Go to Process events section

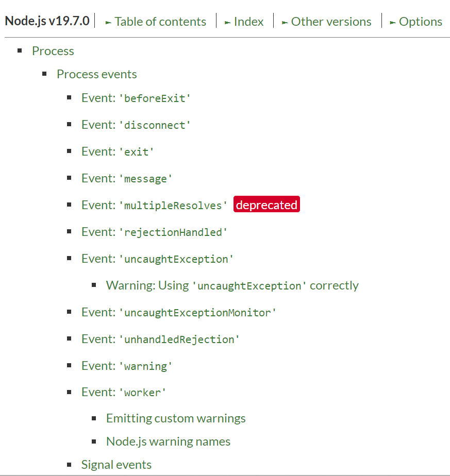pyautogui.click(x=96, y=74)
